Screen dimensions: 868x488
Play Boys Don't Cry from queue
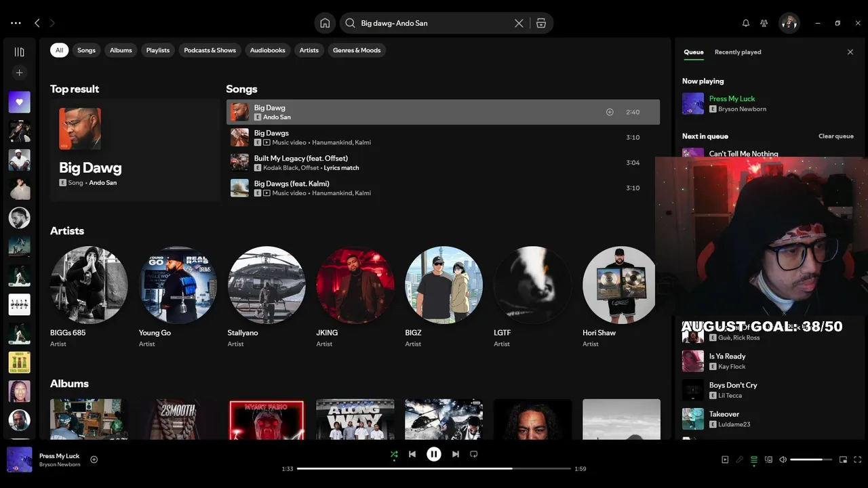768,390
